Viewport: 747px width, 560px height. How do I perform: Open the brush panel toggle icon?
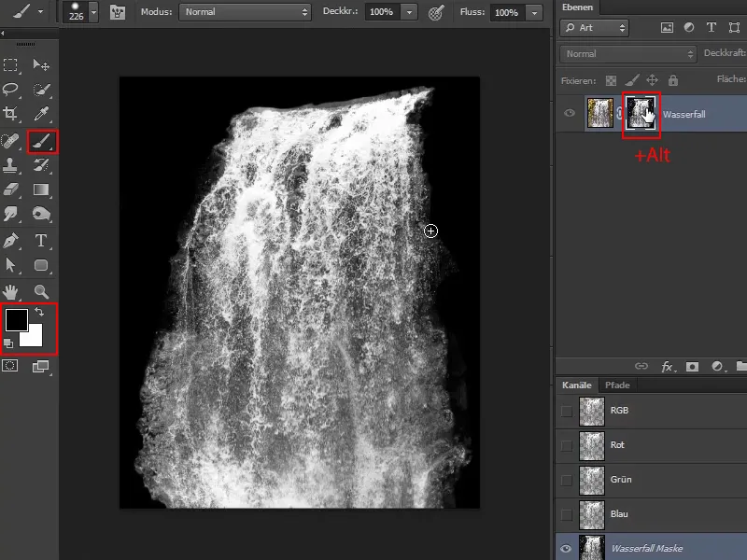click(118, 12)
